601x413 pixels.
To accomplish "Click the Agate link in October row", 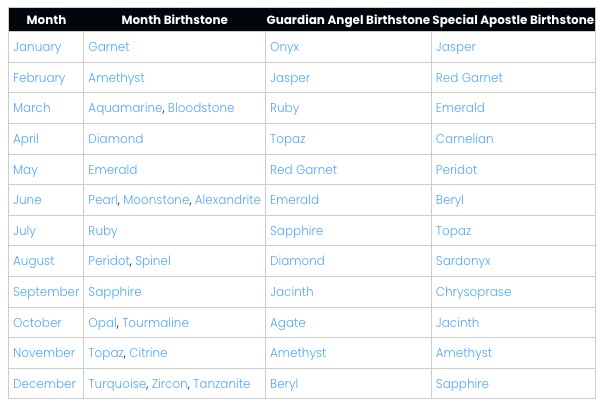I will 287,323.
